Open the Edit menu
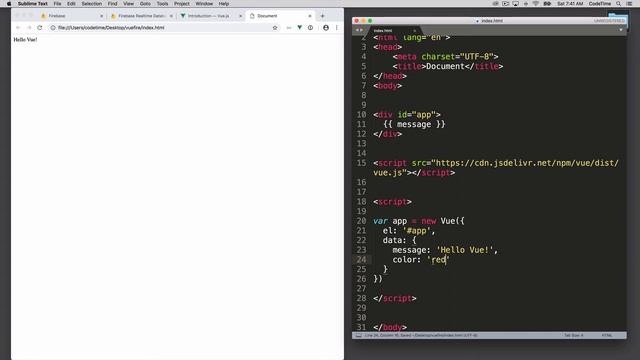This screenshot has width=640, height=360. (x=71, y=4)
